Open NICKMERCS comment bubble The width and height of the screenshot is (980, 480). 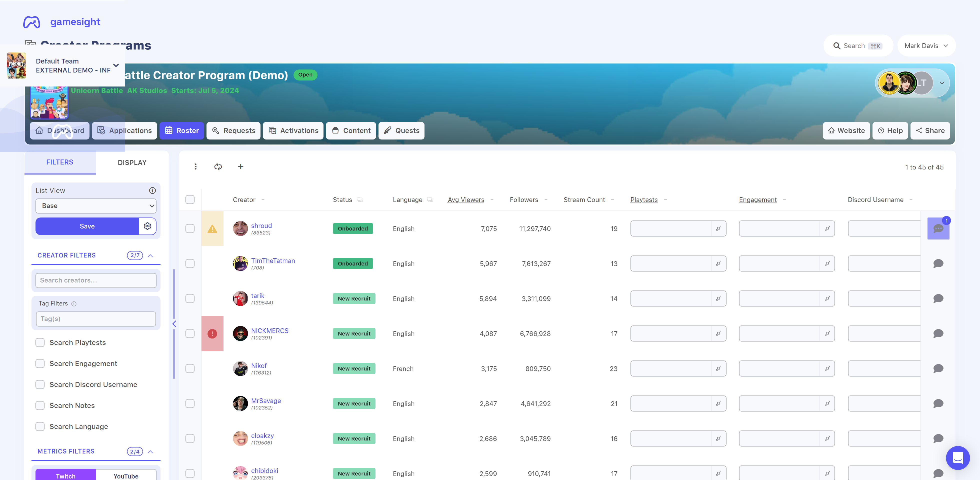[x=938, y=333]
